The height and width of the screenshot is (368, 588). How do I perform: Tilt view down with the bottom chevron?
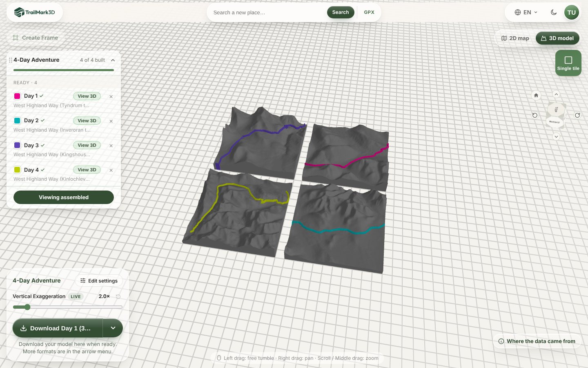[556, 137]
